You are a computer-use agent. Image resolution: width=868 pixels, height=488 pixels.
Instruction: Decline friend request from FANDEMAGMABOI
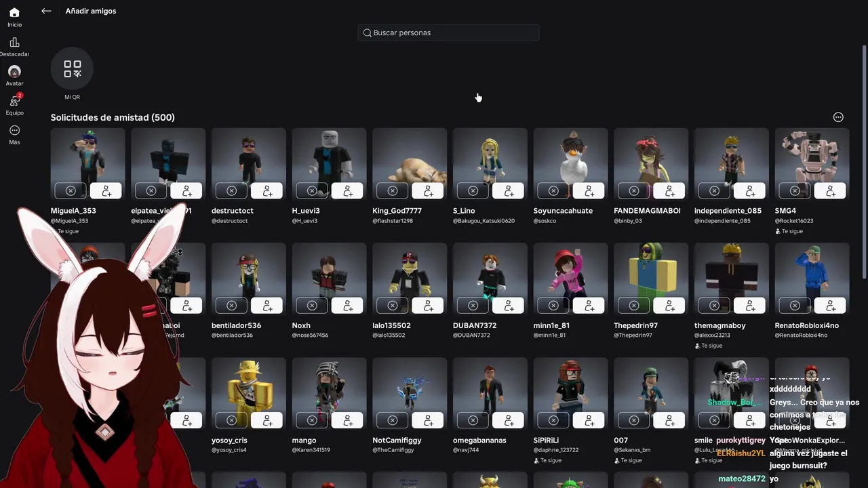[x=633, y=191]
